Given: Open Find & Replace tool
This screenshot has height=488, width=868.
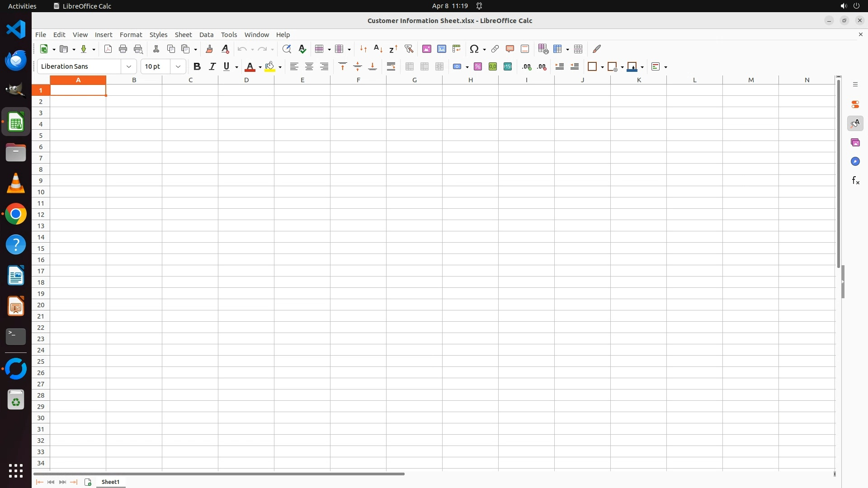Looking at the screenshot, I should coord(286,49).
